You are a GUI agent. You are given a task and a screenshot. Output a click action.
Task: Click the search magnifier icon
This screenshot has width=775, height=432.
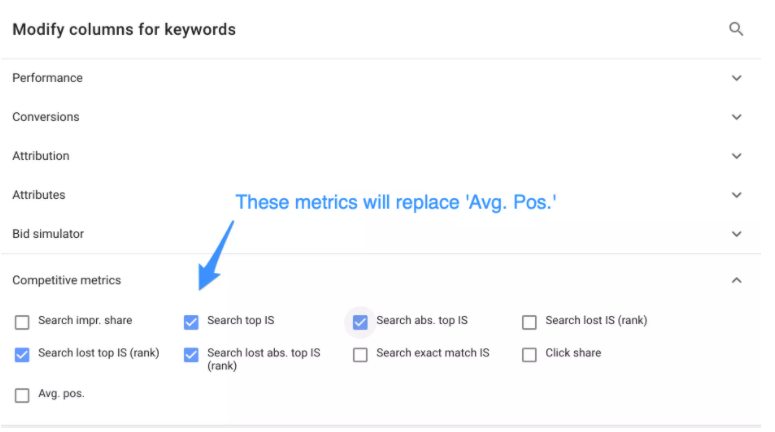[736, 29]
